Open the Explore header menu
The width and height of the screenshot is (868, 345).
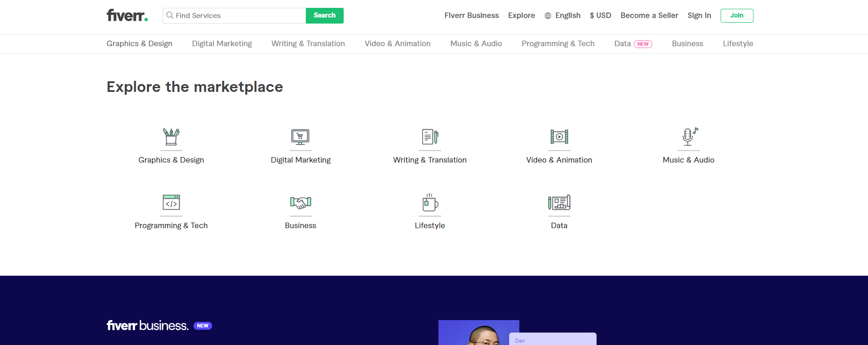tap(522, 16)
